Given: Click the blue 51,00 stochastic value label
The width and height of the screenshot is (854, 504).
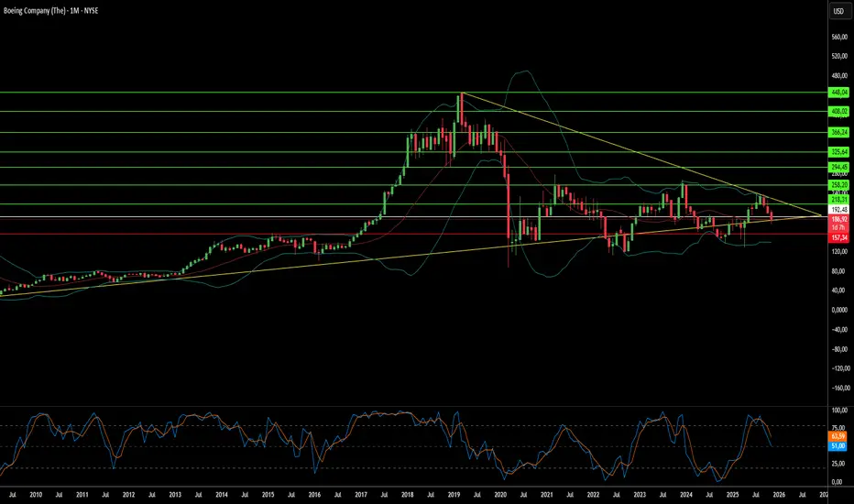Looking at the screenshot, I should pyautogui.click(x=838, y=446).
